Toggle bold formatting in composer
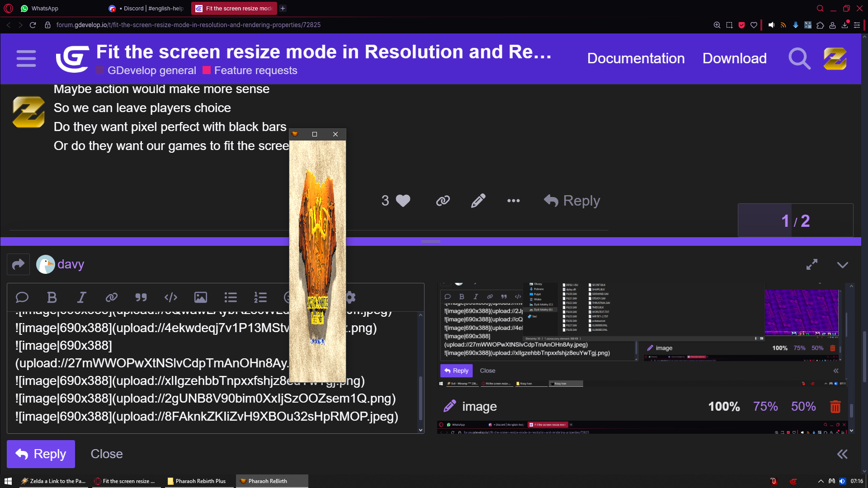 (52, 297)
